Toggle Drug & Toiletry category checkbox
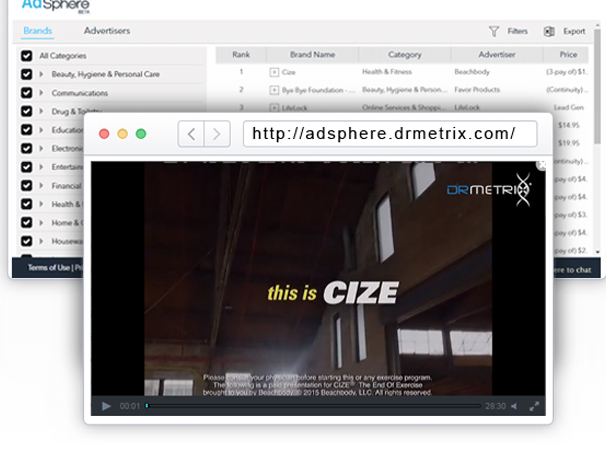606x454 pixels. [x=27, y=111]
